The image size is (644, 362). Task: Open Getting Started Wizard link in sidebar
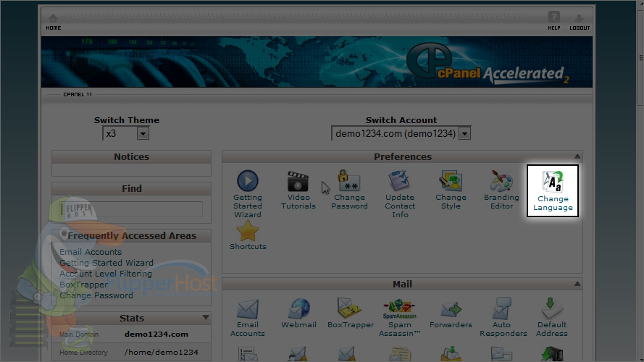106,263
